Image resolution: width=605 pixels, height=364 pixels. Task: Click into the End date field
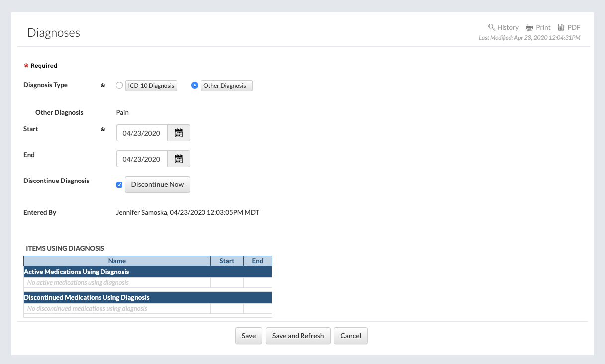coord(142,159)
